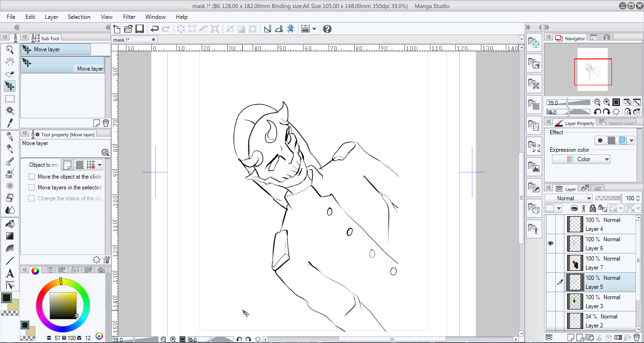Undo the last action

(x=154, y=29)
